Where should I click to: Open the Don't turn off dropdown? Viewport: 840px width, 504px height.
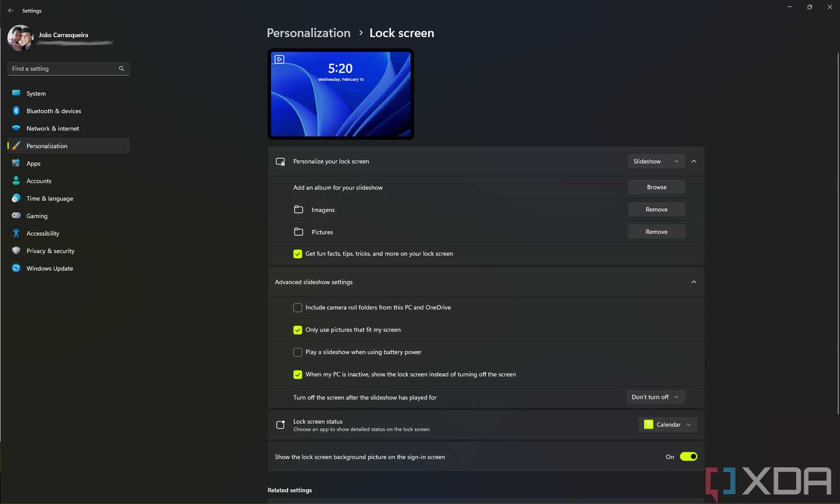(x=655, y=397)
